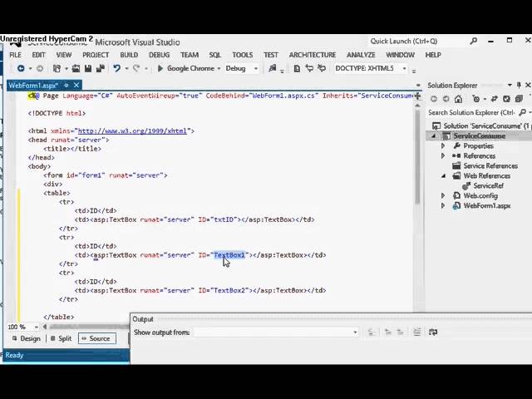The width and height of the screenshot is (532, 399).
Task: Click the Find in Files toolbar icon
Action: [x=273, y=68]
